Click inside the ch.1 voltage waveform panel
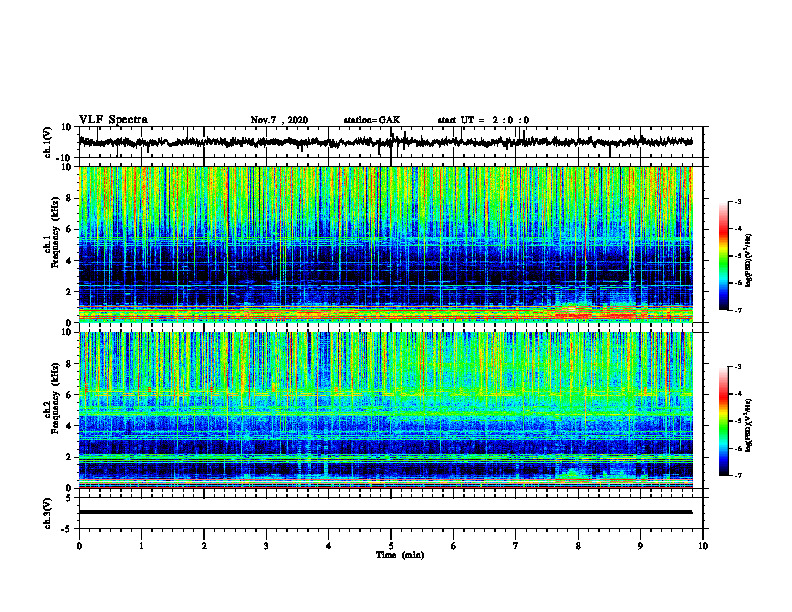The image size is (792, 612). coord(390,142)
